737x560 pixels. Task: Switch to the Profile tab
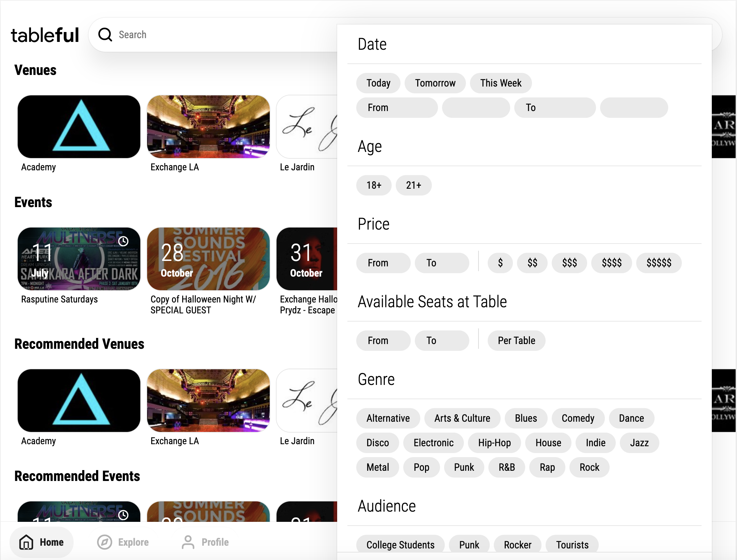pyautogui.click(x=215, y=542)
